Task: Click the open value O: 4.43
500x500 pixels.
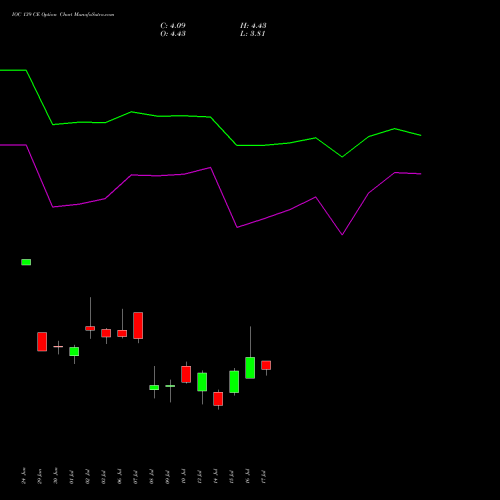Action: 173,34
